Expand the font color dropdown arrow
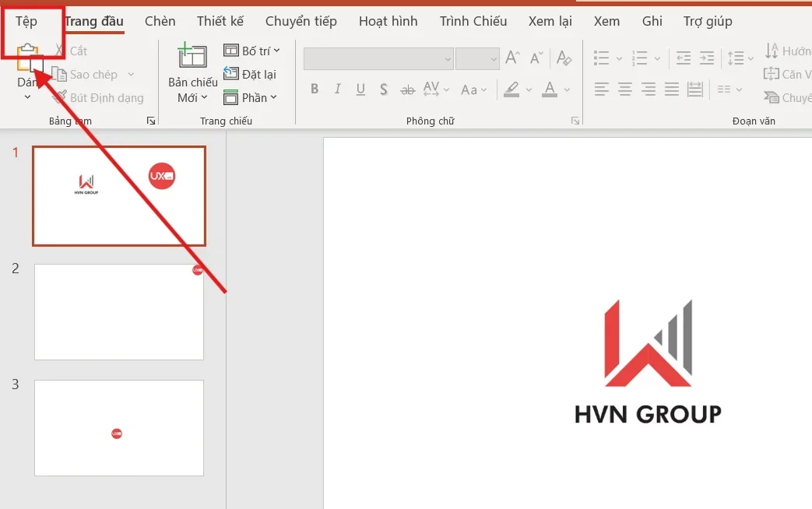This screenshot has width=812, height=509. 567,90
